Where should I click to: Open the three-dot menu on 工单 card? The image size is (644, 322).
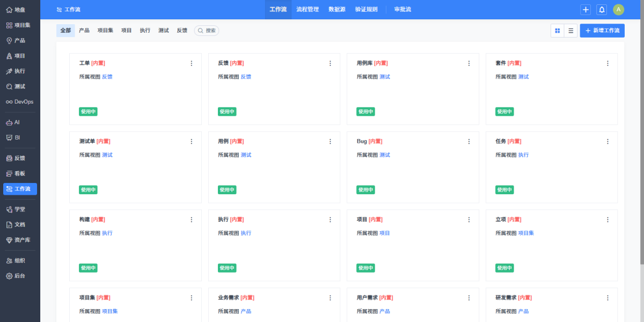191,63
